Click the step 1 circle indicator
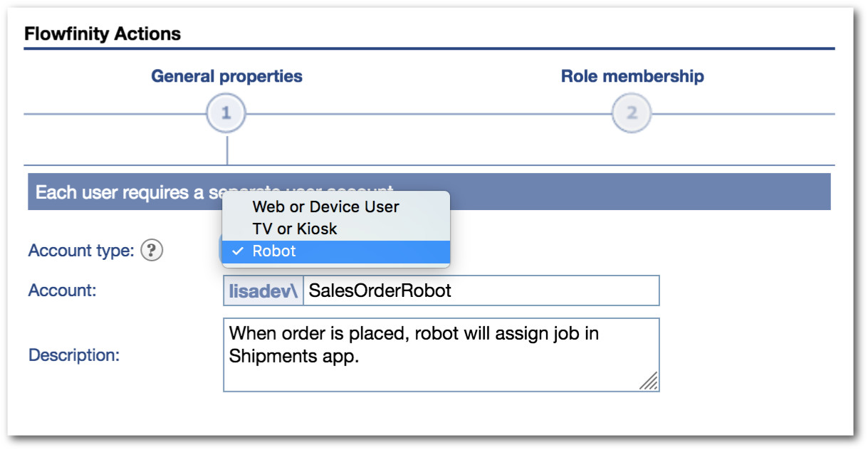The image size is (868, 450). click(x=226, y=114)
